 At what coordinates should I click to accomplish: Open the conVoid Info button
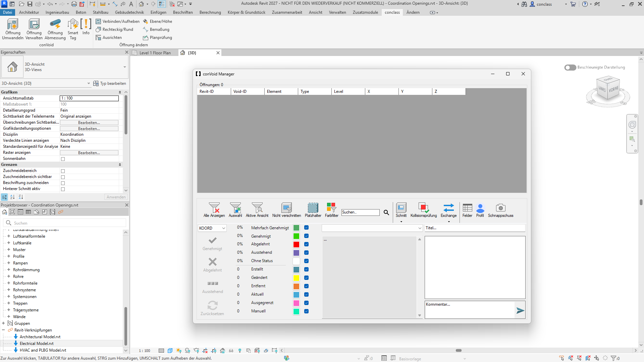tap(86, 27)
